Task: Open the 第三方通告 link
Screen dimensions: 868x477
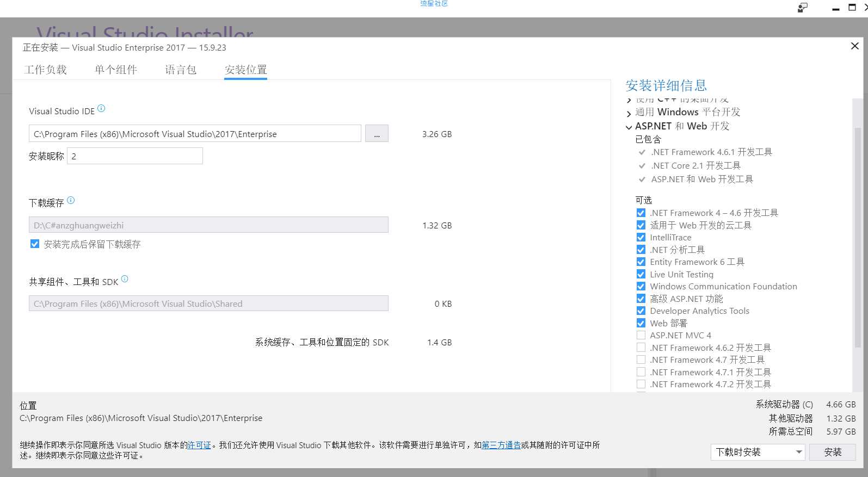Action: [501, 445]
